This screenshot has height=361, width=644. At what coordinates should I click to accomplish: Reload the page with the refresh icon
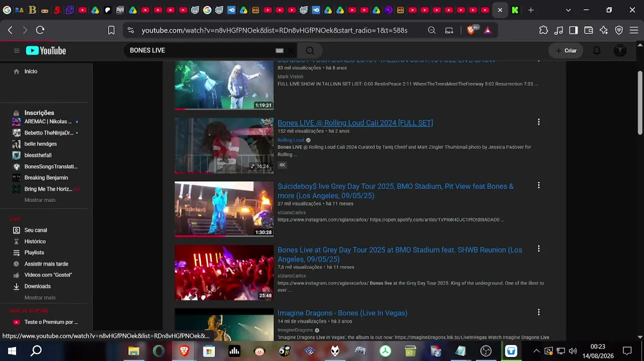[x=40, y=31]
